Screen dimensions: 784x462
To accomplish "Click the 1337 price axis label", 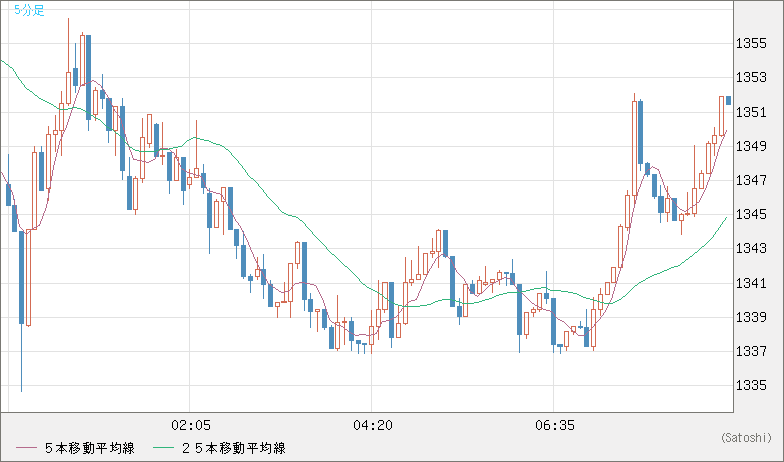I will click(751, 351).
